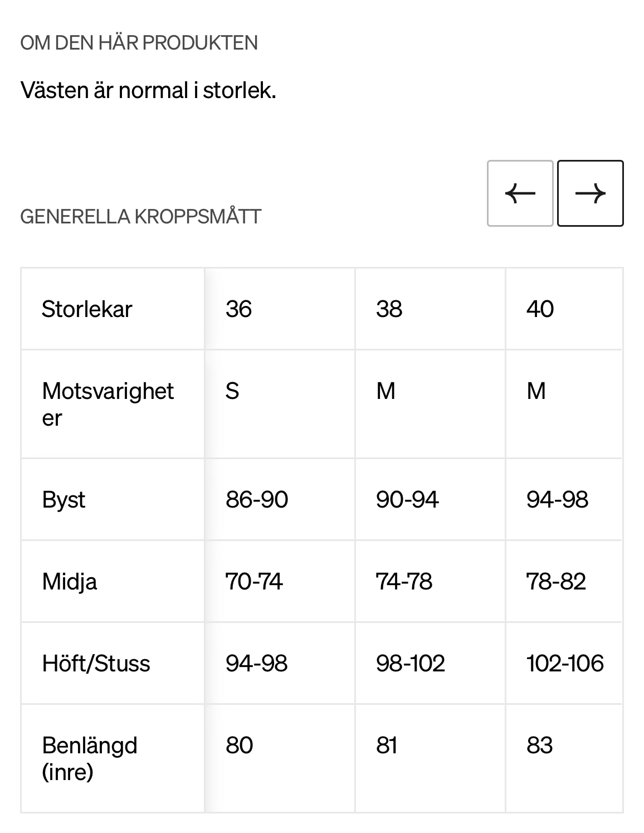Click the waist value 74-78

click(x=404, y=581)
